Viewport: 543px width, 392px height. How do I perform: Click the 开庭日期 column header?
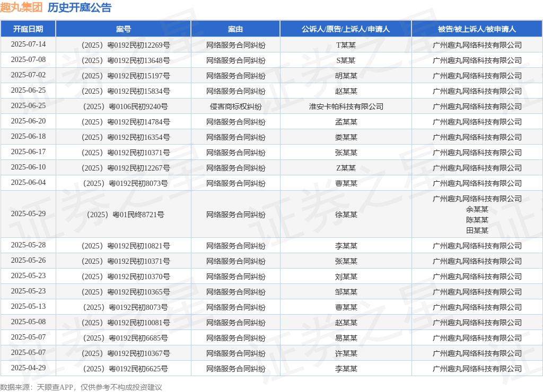tap(28, 29)
